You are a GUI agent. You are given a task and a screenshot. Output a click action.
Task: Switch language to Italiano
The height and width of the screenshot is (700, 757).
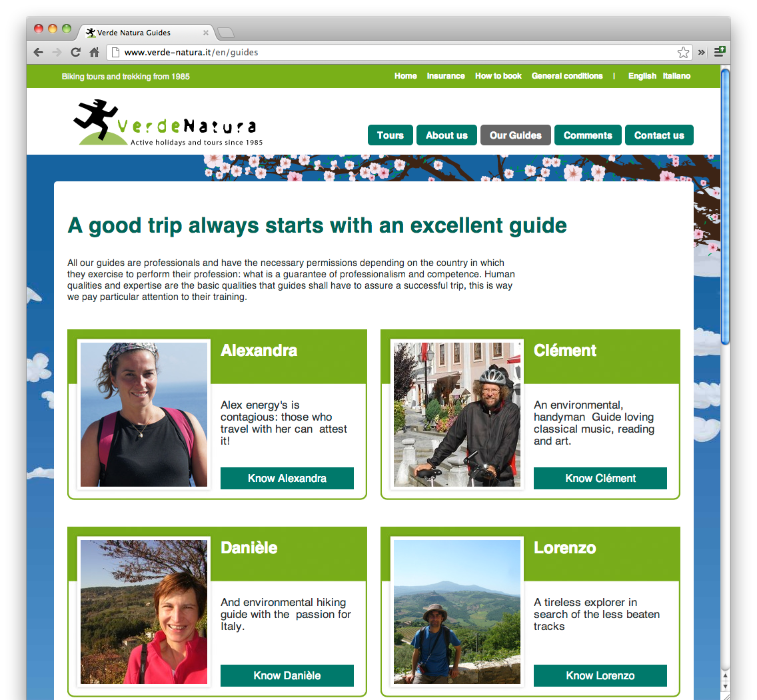click(x=676, y=76)
